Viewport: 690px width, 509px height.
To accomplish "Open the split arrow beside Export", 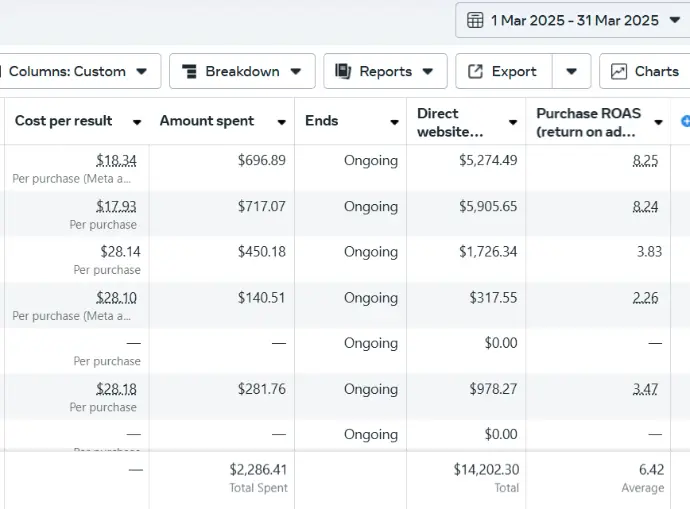I will click(571, 71).
